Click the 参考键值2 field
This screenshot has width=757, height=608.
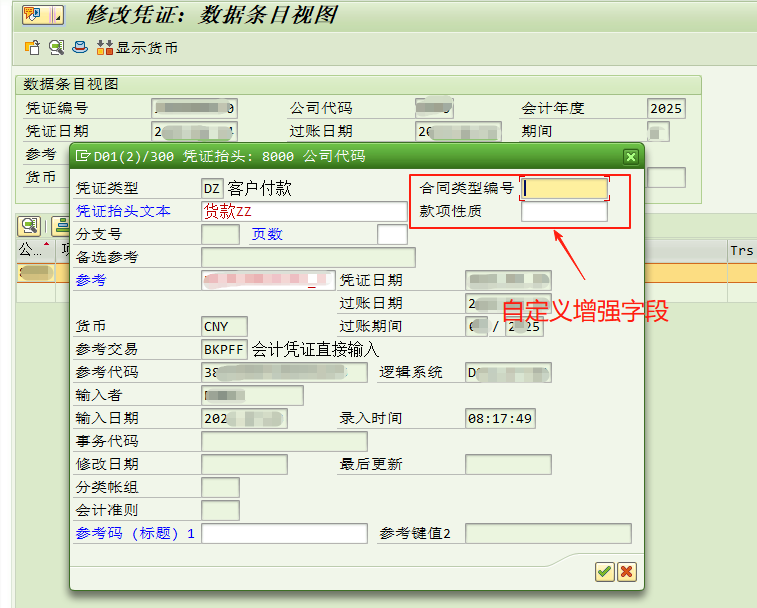click(548, 534)
